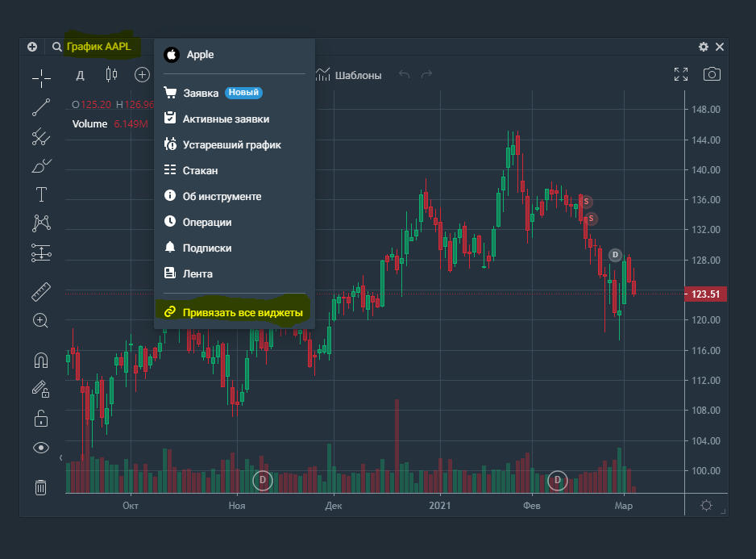756x559 pixels.
Task: Change the Д timeframe interval
Action: 81,75
